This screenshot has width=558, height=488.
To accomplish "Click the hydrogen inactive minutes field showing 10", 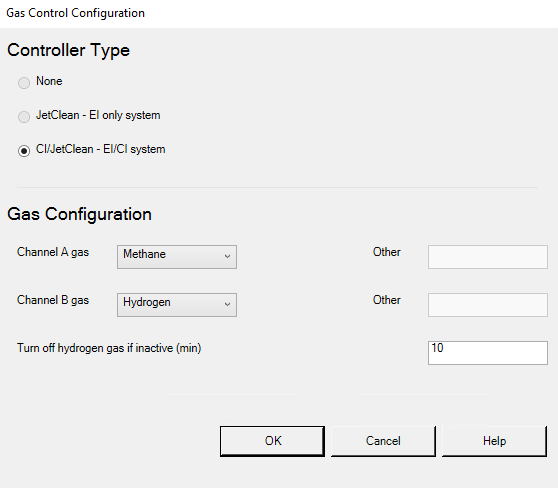I will pyautogui.click(x=488, y=353).
